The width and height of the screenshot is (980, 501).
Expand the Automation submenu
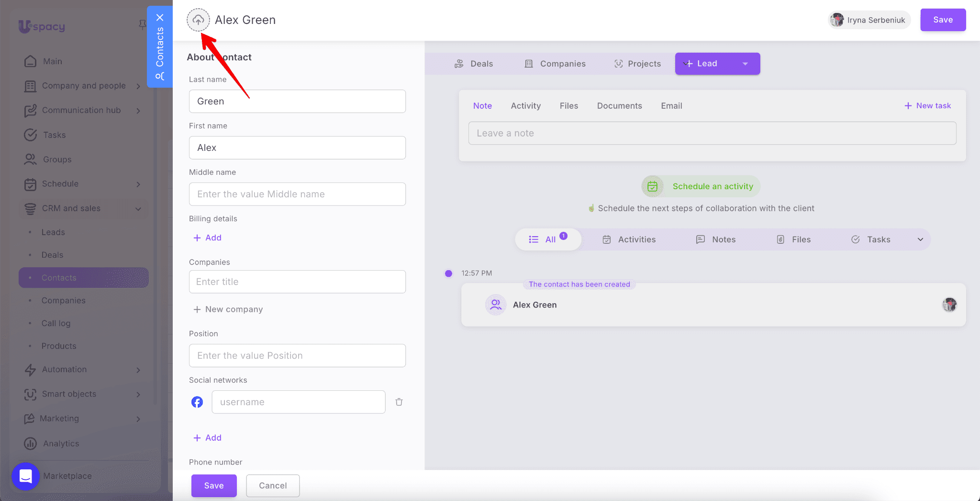click(x=138, y=370)
